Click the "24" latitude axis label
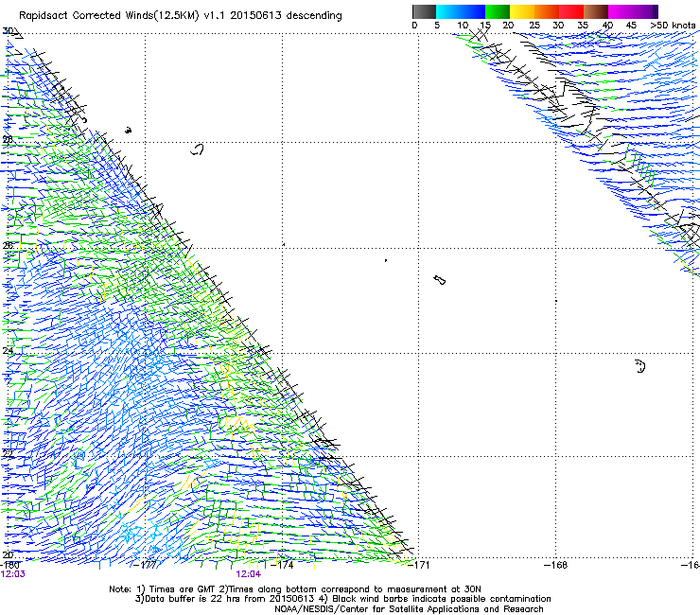The image size is (700, 615). 8,351
